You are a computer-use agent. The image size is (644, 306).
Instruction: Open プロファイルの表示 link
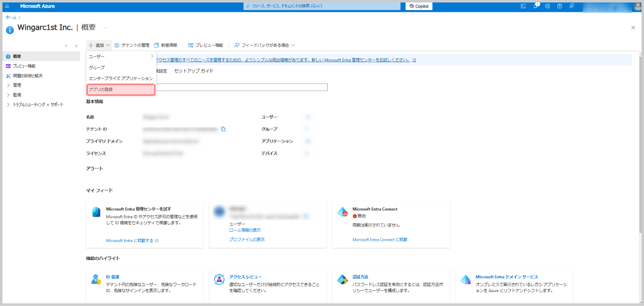tap(247, 240)
